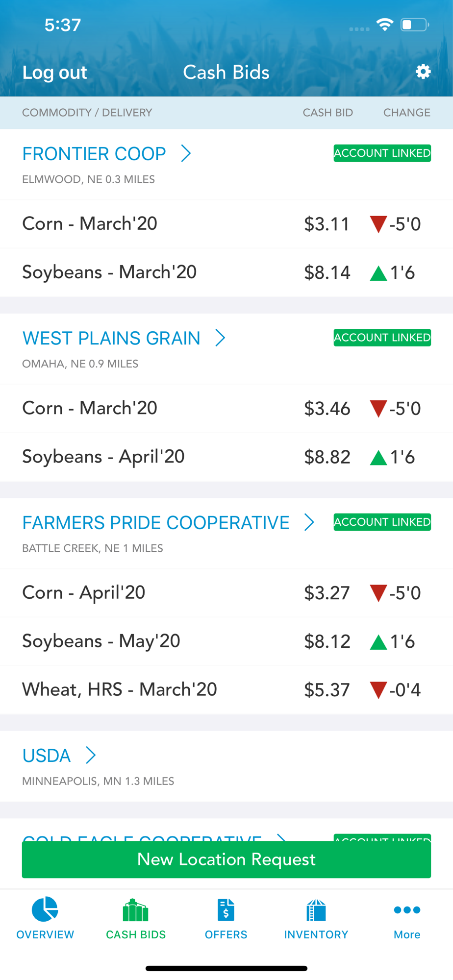The height and width of the screenshot is (980, 453).
Task: Click the New Location Request button
Action: coord(226,859)
